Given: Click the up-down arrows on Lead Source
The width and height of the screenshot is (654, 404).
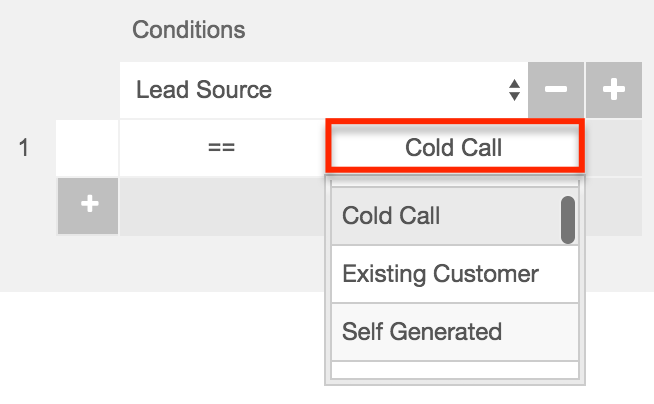Looking at the screenshot, I should pyautogui.click(x=514, y=90).
